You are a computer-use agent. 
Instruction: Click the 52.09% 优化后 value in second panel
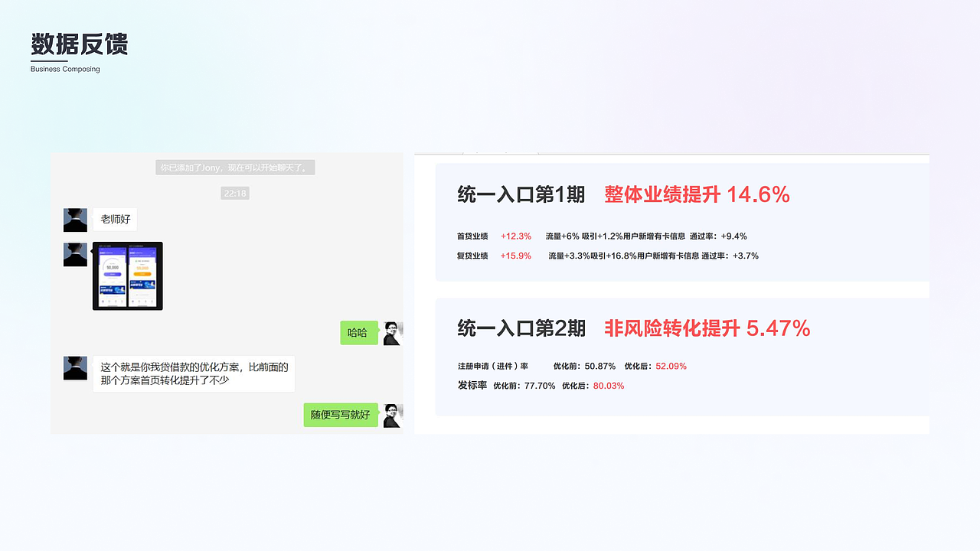pos(670,366)
